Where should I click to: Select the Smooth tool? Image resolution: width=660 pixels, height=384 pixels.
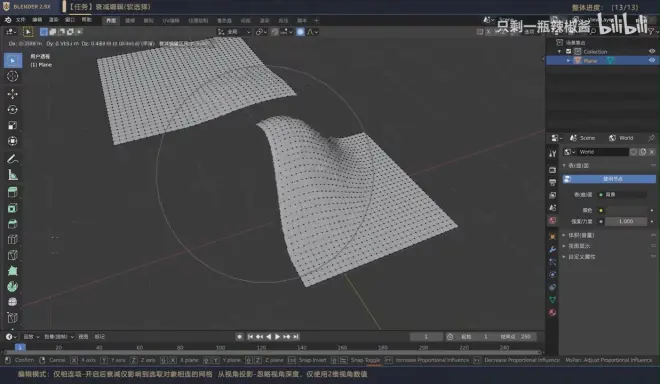(x=13, y=302)
